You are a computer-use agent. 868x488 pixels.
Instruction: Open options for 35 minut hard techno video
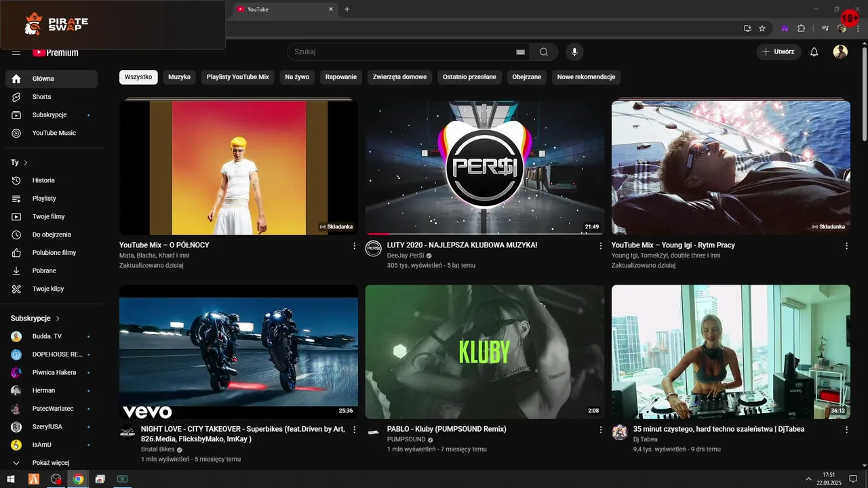coord(846,430)
